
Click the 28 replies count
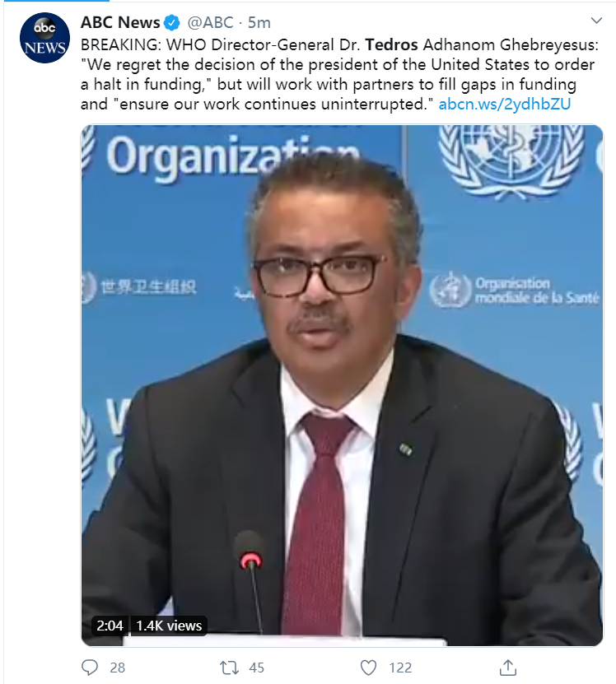(118, 668)
